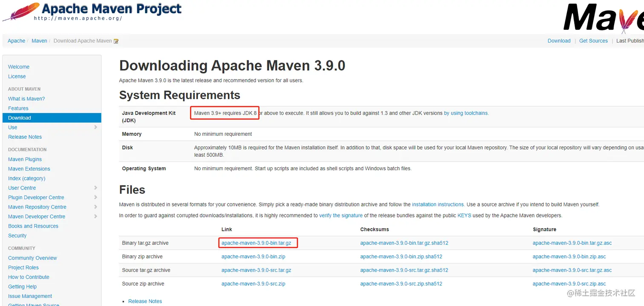Expand the Use sidebar submenu arrow
644x306 pixels.
95,127
